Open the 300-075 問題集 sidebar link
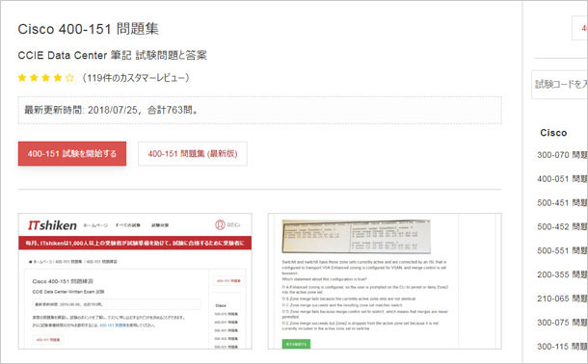Viewport: 588px width, 364px height. tap(562, 323)
